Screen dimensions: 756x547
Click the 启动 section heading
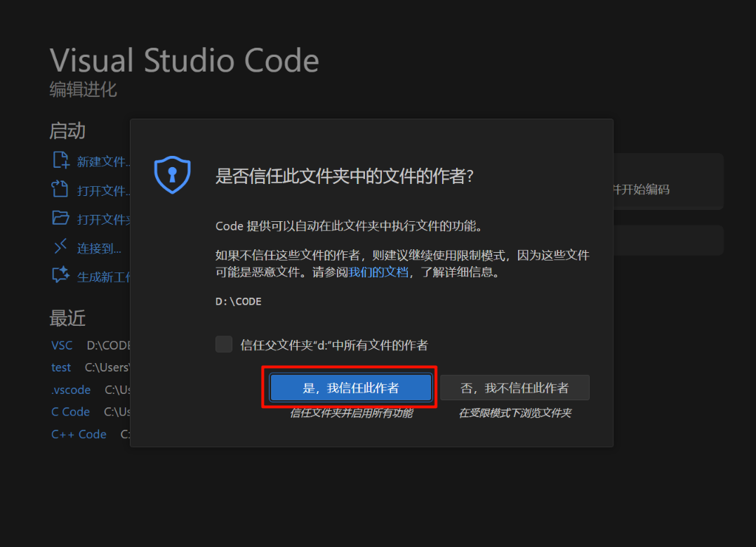coord(67,131)
